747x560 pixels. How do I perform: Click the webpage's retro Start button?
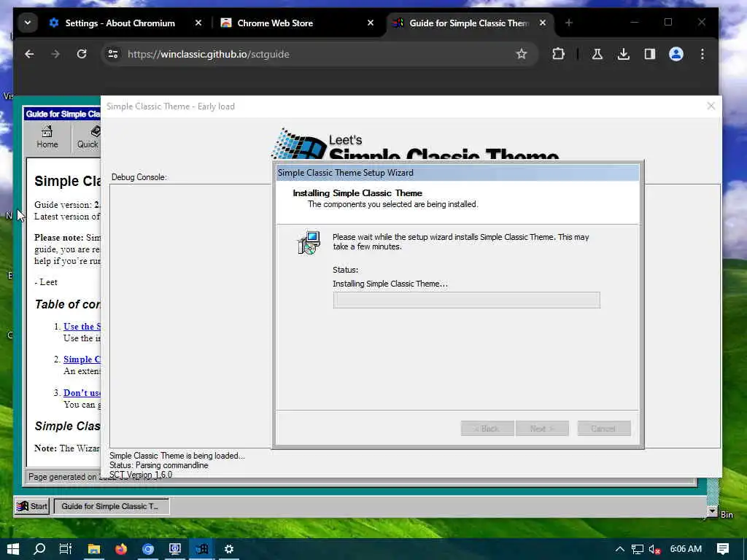pyautogui.click(x=32, y=506)
